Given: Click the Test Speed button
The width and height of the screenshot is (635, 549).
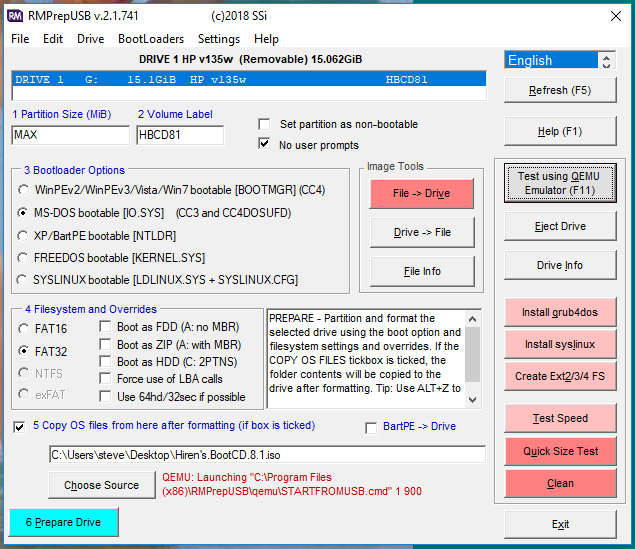Looking at the screenshot, I should coord(560,418).
